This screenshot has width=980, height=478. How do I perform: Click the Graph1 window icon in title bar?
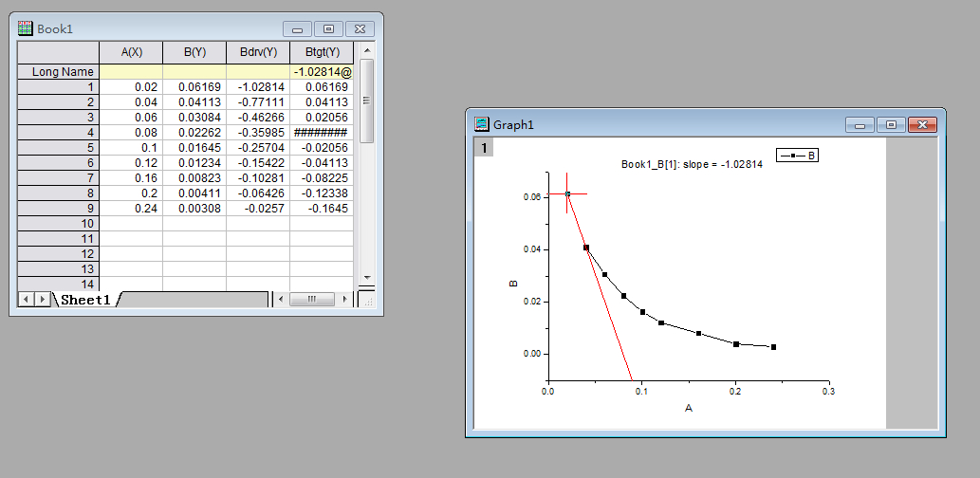coord(482,123)
